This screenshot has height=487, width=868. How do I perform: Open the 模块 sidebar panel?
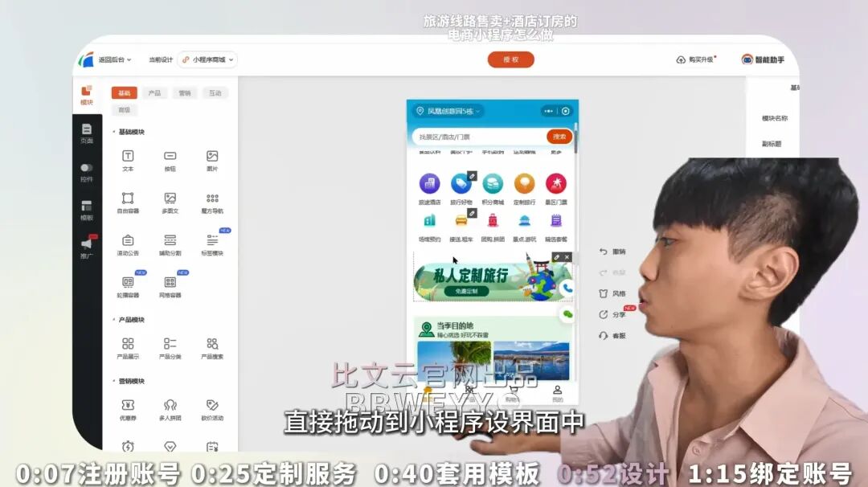[x=86, y=95]
